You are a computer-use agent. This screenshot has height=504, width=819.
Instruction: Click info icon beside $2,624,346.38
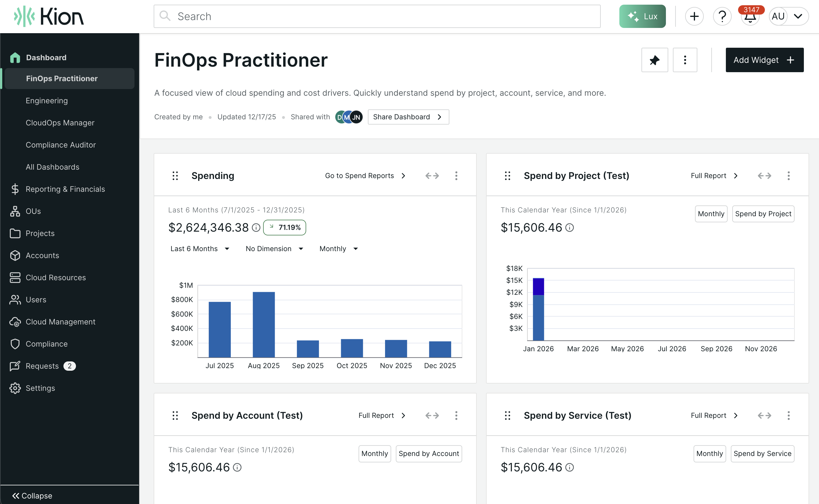256,228
